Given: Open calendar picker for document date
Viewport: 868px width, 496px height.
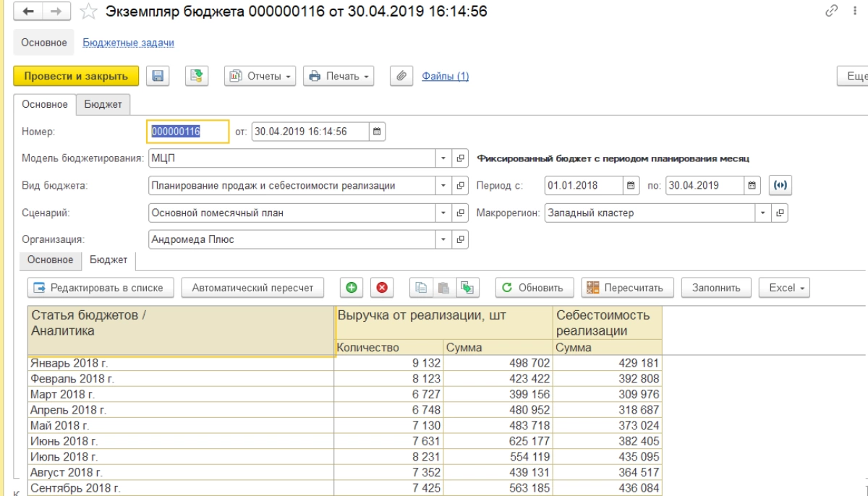Looking at the screenshot, I should pyautogui.click(x=377, y=132).
